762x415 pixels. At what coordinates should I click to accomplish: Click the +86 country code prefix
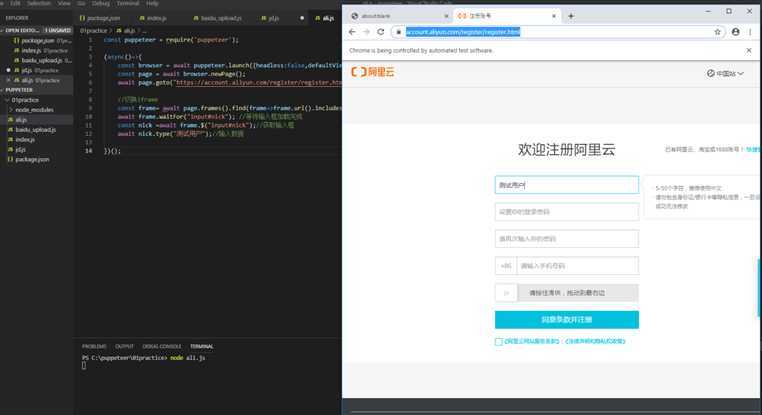(506, 266)
